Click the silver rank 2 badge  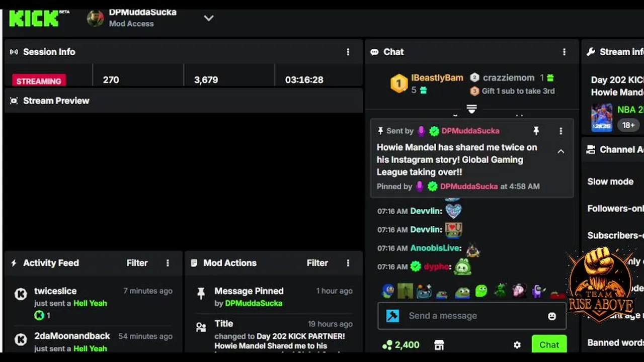474,78
